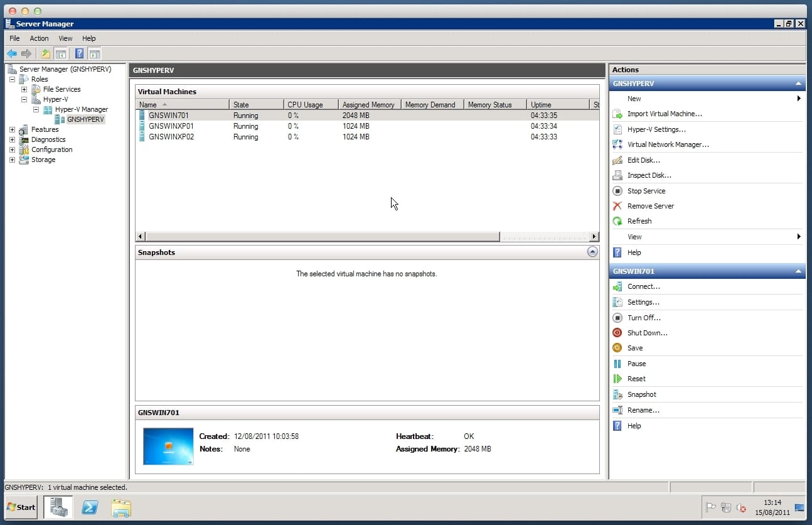This screenshot has height=525, width=812.
Task: Click the Back arrow toolbar icon
Action: click(11, 54)
